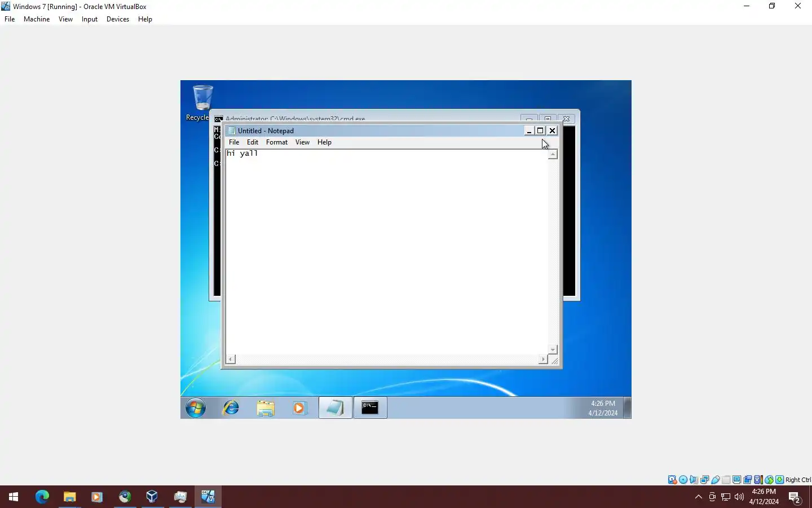Click VirtualBox network indicator
Screen dimensions: 812x508
tap(704, 480)
